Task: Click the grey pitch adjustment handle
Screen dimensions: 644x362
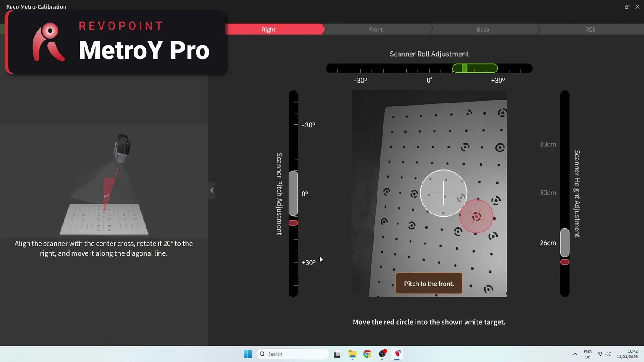Action: coord(293,193)
